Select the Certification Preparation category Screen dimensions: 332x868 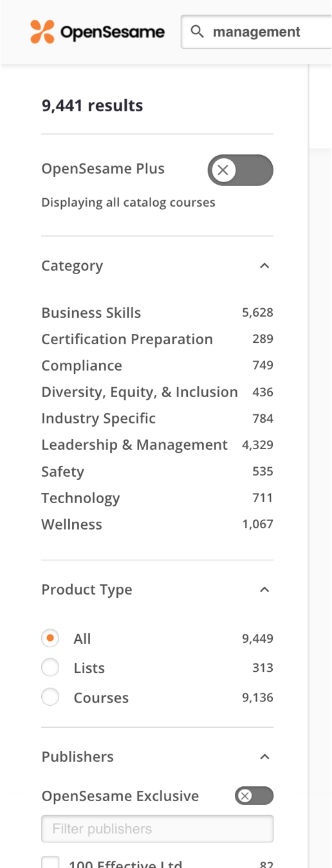(127, 339)
